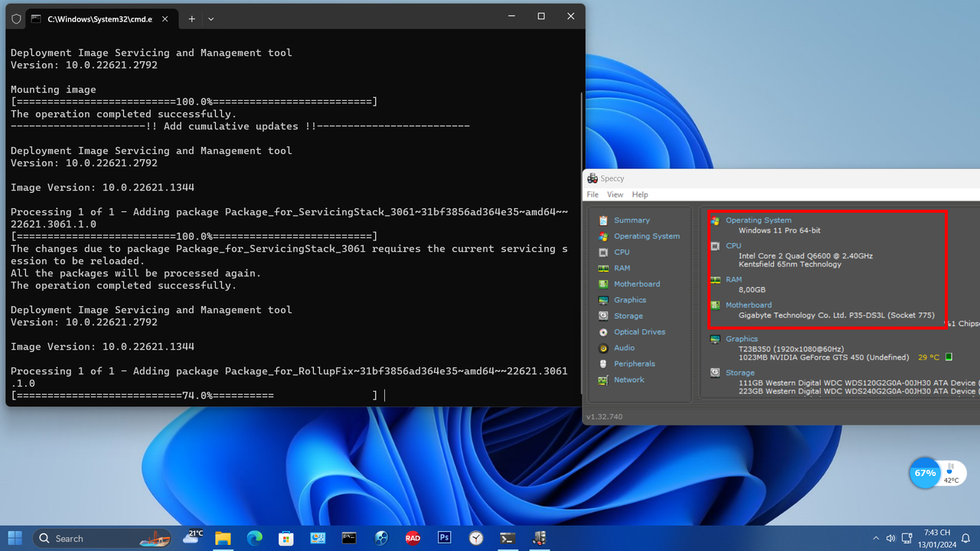
Task: Click the shield icon in cmd title bar
Action: pos(16,18)
